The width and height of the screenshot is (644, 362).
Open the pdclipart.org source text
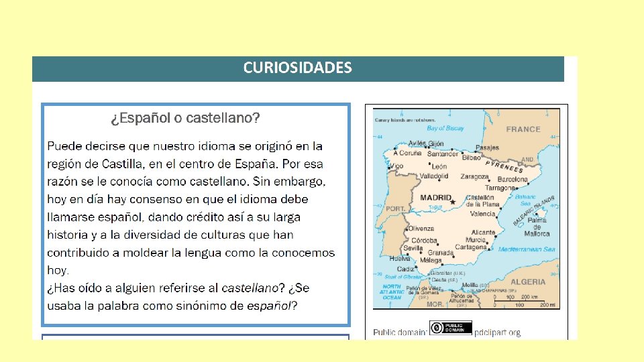pos(497,333)
